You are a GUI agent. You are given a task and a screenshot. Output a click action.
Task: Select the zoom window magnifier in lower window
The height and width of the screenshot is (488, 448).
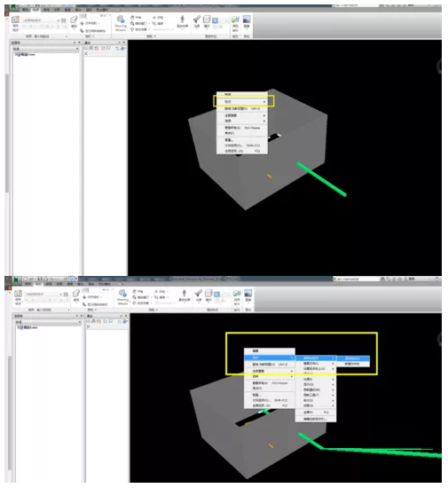pyautogui.click(x=135, y=297)
